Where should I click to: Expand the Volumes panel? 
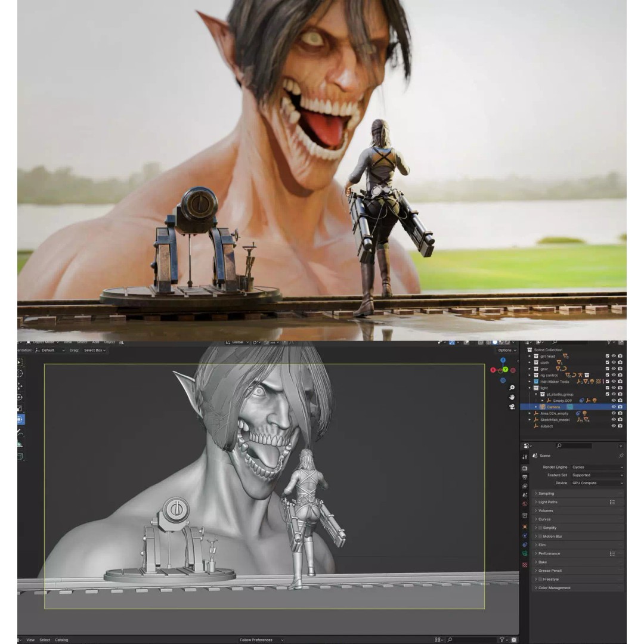(x=578, y=510)
